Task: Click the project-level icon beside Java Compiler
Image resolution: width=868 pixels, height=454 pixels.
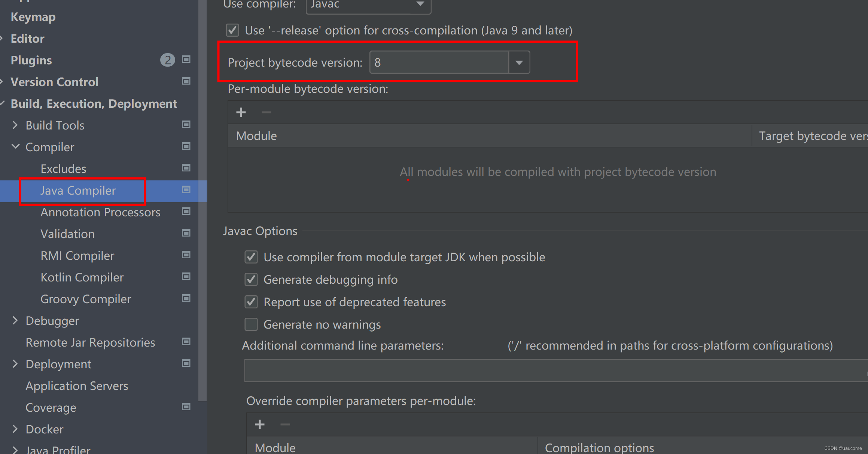Action: point(186,190)
